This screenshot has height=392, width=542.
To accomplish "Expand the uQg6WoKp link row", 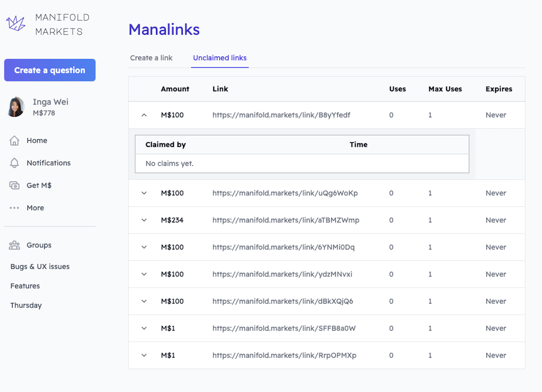I will [x=144, y=193].
